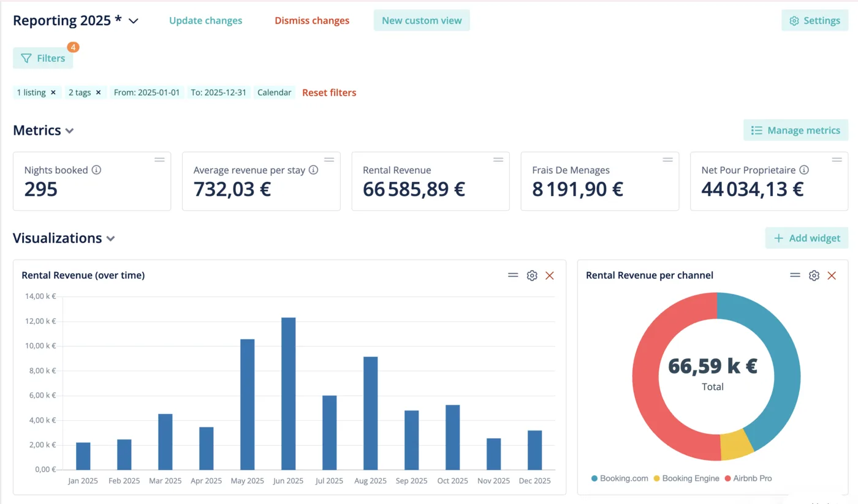Remove the Rental Revenue per channel widget
Screen dimensions: 858x504
pos(832,276)
